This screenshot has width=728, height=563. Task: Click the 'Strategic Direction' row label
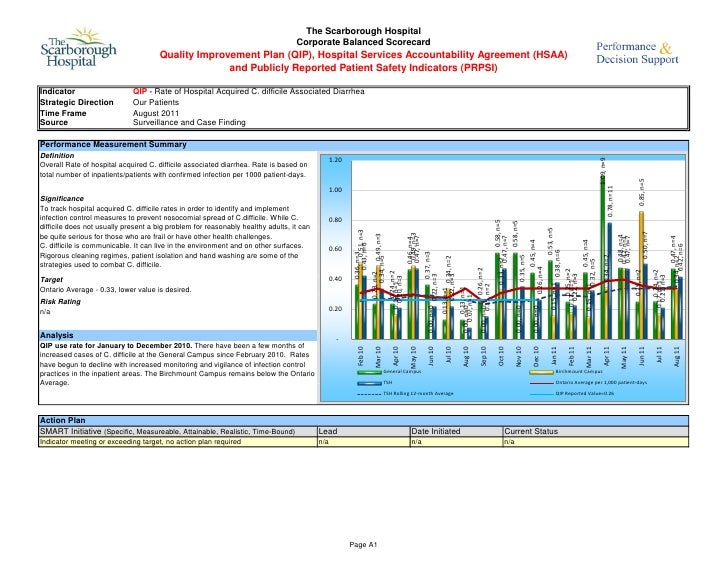coord(77,102)
